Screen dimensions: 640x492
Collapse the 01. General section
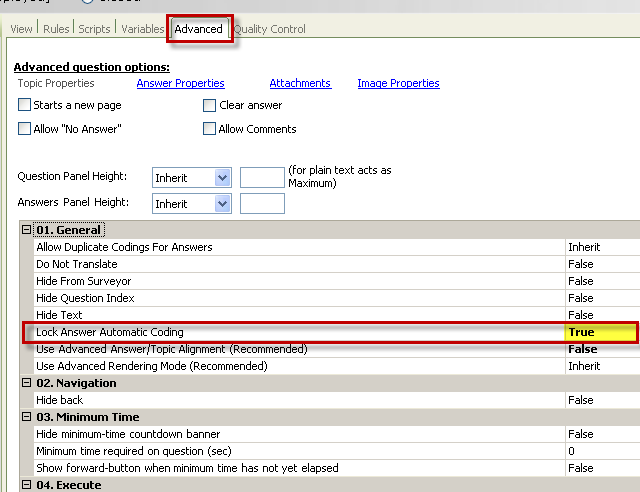[x=27, y=229]
